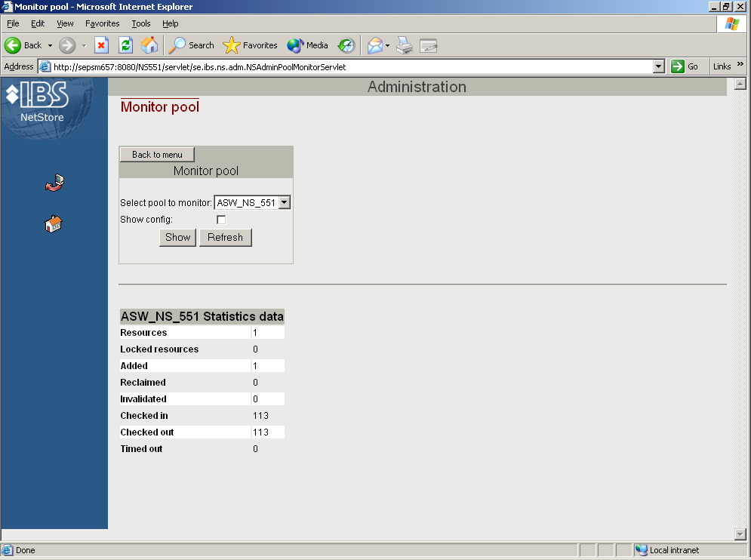This screenshot has height=560, width=751.
Task: Expand the Back button history arrow
Action: pos(50,45)
